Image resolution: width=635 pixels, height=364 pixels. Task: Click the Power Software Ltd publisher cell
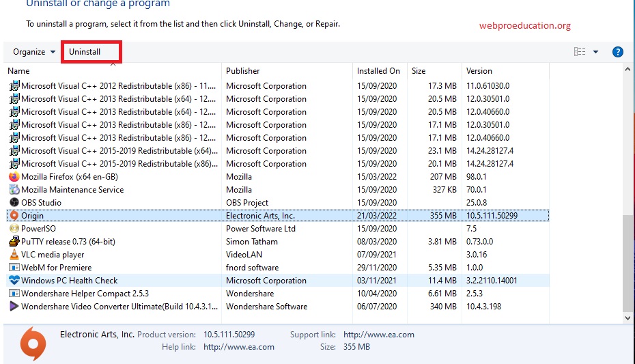[260, 228]
